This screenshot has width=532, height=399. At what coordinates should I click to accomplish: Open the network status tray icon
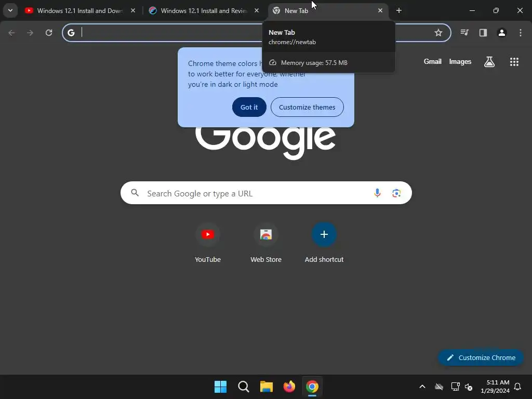coord(455,387)
